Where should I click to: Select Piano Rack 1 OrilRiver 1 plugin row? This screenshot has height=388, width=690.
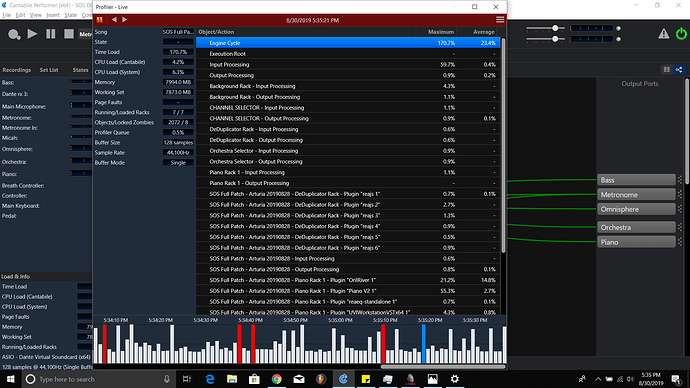(x=348, y=280)
